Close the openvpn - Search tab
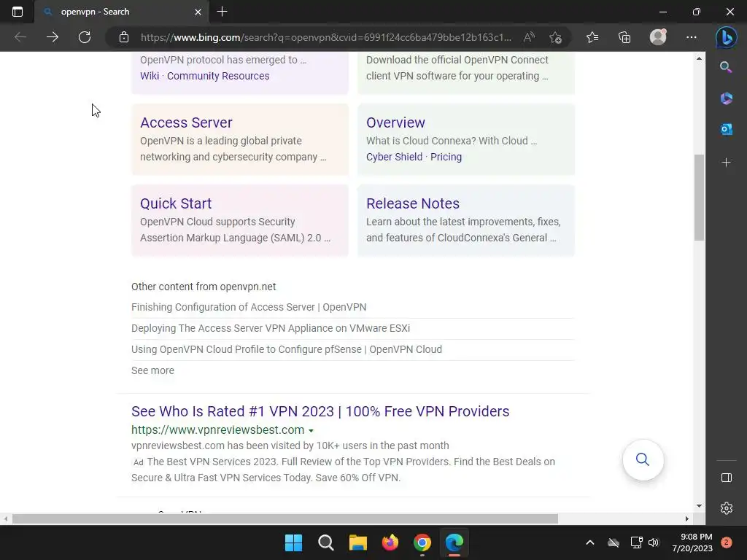The height and width of the screenshot is (560, 747). coord(198,12)
